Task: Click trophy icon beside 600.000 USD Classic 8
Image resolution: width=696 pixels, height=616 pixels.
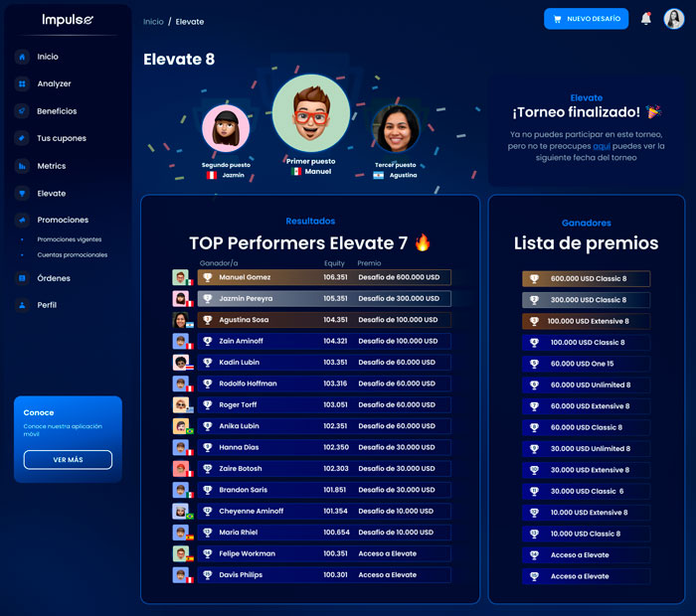Action: [x=535, y=278]
